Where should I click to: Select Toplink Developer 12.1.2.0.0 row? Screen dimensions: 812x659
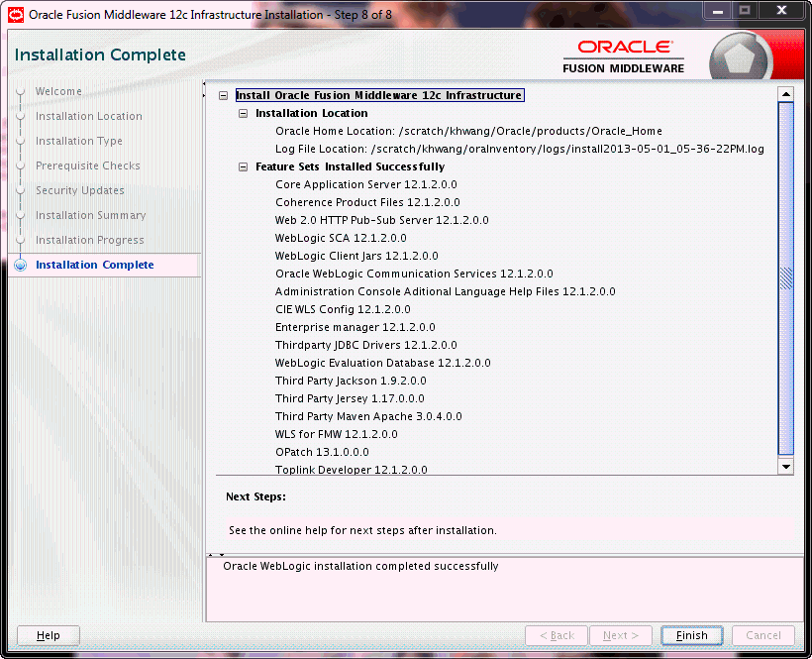coord(352,470)
